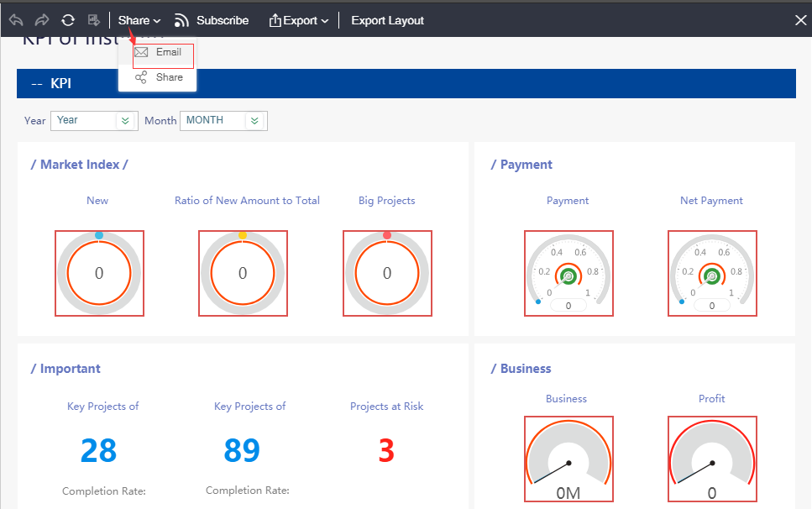Click the redo arrow icon
The image size is (812, 509).
point(42,20)
